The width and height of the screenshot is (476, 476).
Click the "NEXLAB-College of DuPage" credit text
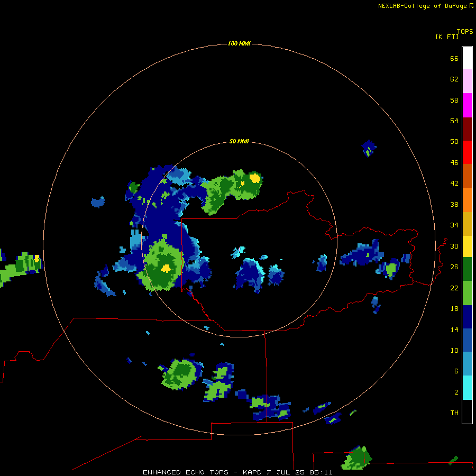point(422,6)
